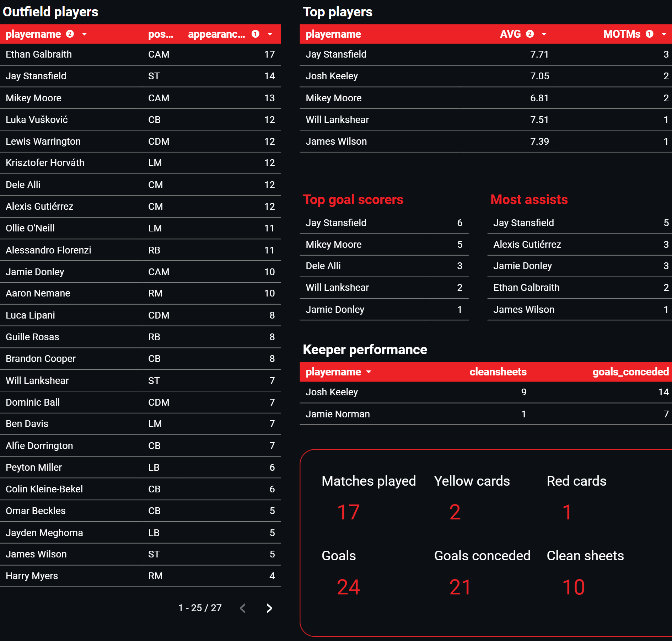Image resolution: width=672 pixels, height=641 pixels.
Task: Go to next page of Outfield players
Action: pos(269,608)
